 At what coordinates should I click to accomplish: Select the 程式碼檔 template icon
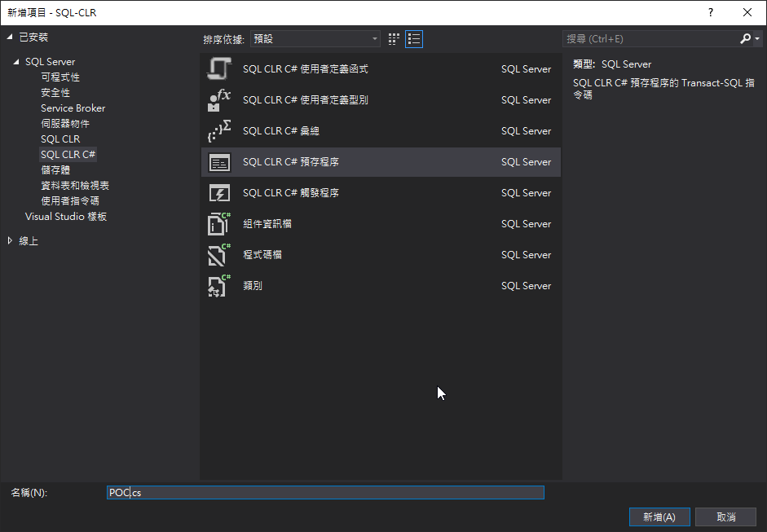[219, 255]
